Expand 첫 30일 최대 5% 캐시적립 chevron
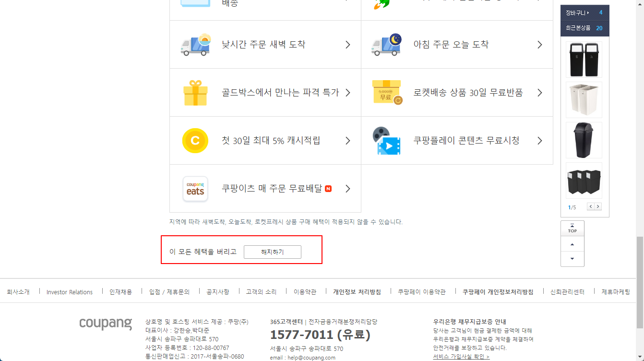The height and width of the screenshot is (361, 644). [348, 141]
